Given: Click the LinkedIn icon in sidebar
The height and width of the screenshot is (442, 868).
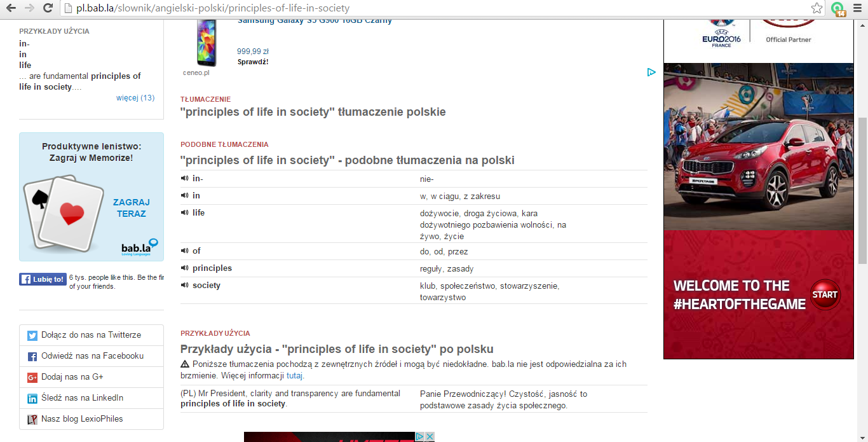Looking at the screenshot, I should (32, 398).
